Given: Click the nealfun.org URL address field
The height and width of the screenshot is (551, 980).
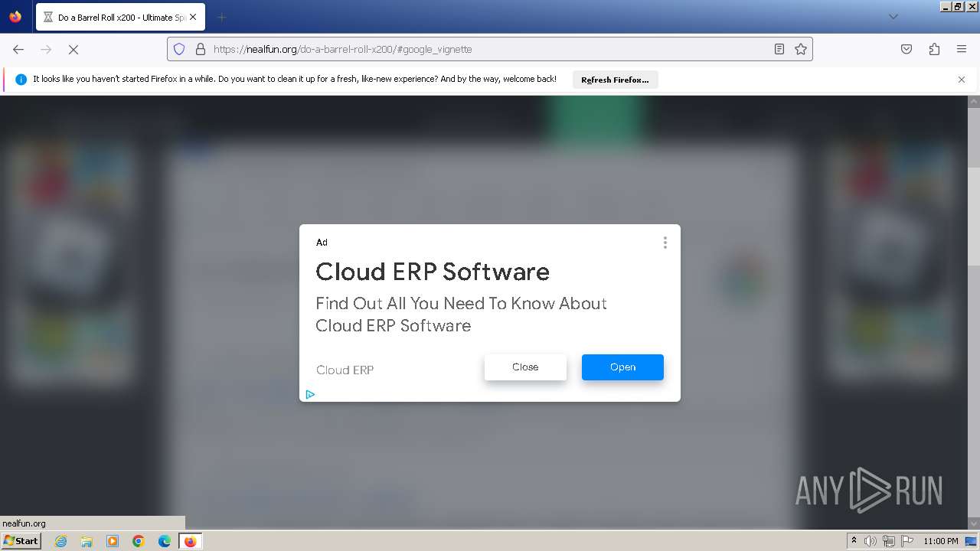Looking at the screenshot, I should pyautogui.click(x=490, y=49).
